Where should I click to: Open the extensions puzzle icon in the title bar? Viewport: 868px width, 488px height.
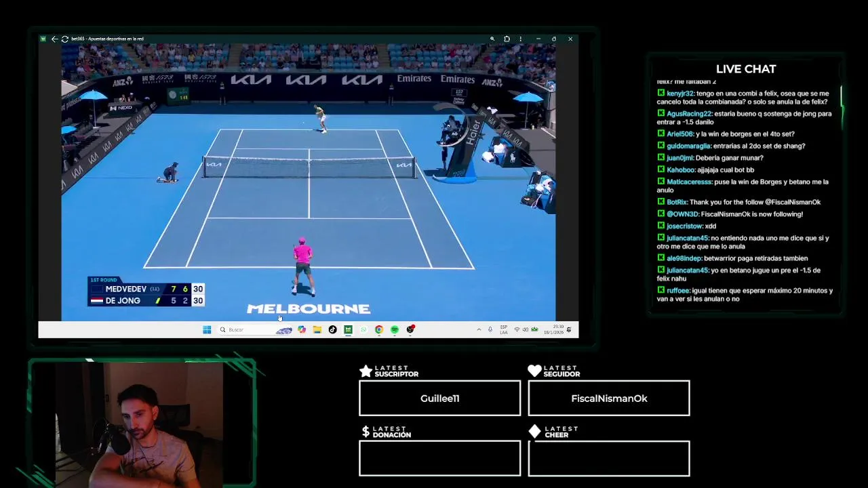[507, 39]
